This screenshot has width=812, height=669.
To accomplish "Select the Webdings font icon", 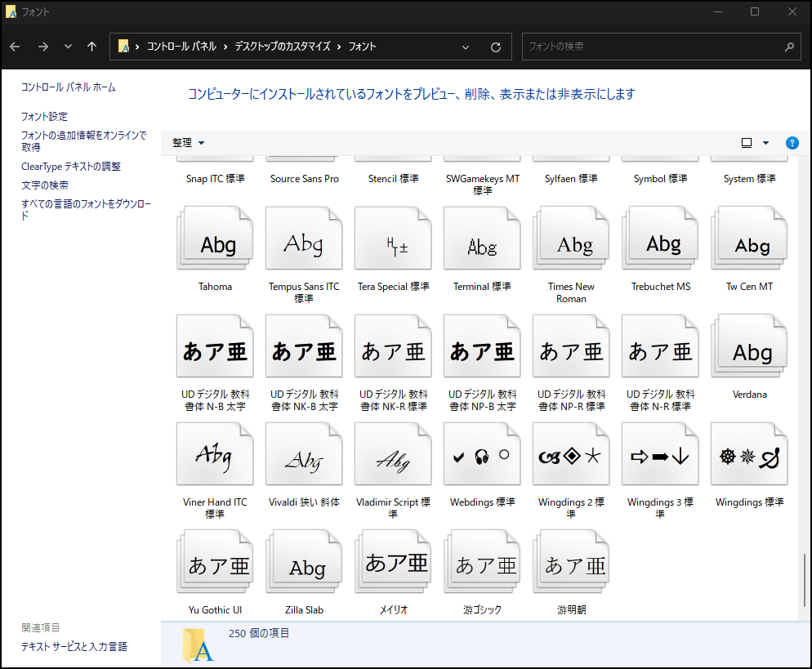I will click(x=482, y=454).
